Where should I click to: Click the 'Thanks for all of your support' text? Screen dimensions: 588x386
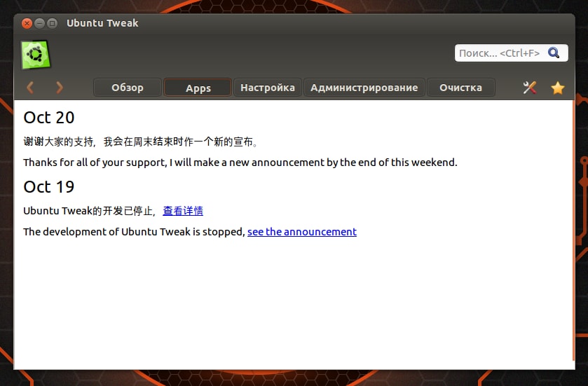point(240,163)
